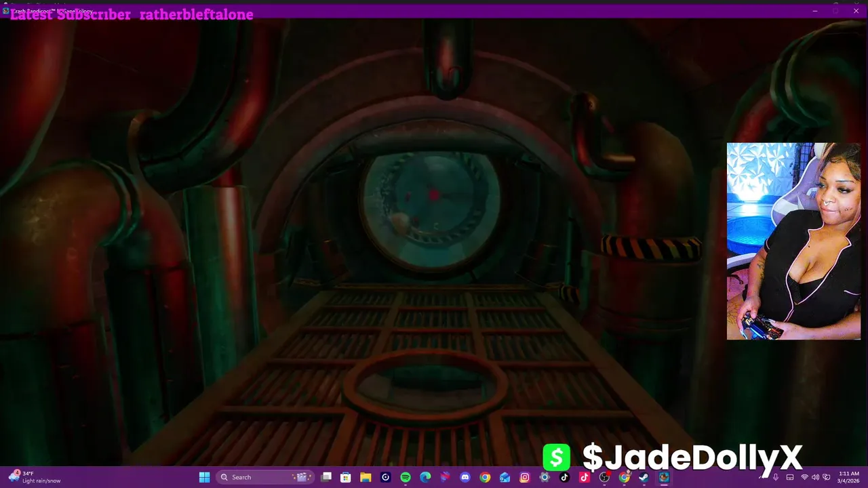
Task: Launch Instagram from the taskbar
Action: 525,477
